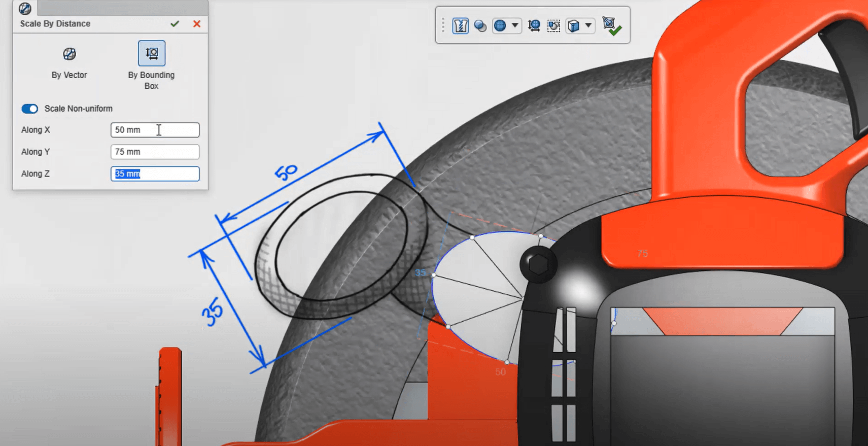This screenshot has height=446, width=868.
Task: Click the blue gridded sphere tool icon
Action: coord(500,25)
